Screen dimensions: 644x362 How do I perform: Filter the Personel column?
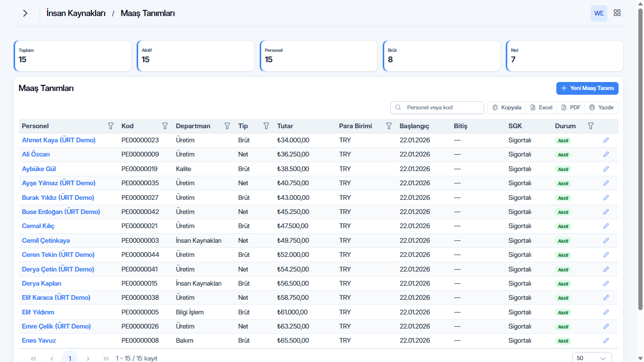111,126
